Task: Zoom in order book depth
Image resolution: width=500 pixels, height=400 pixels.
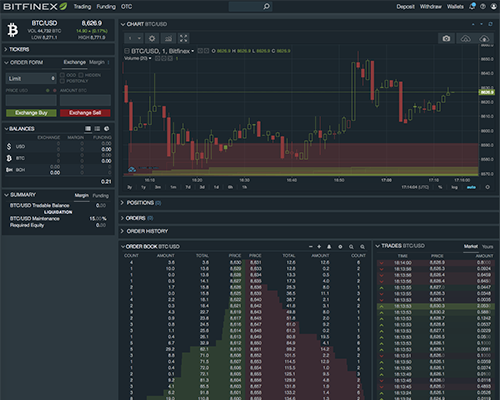Action: (362, 247)
